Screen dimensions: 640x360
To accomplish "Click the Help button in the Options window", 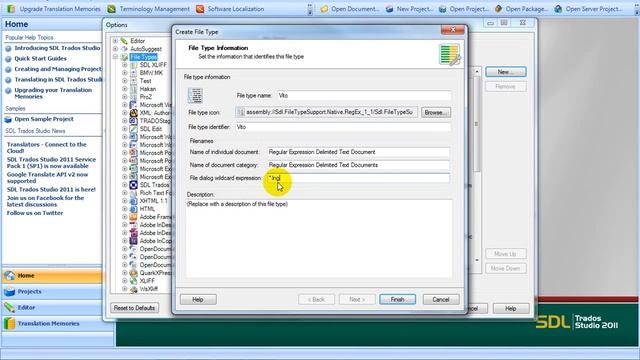I will pyautogui.click(x=511, y=309).
